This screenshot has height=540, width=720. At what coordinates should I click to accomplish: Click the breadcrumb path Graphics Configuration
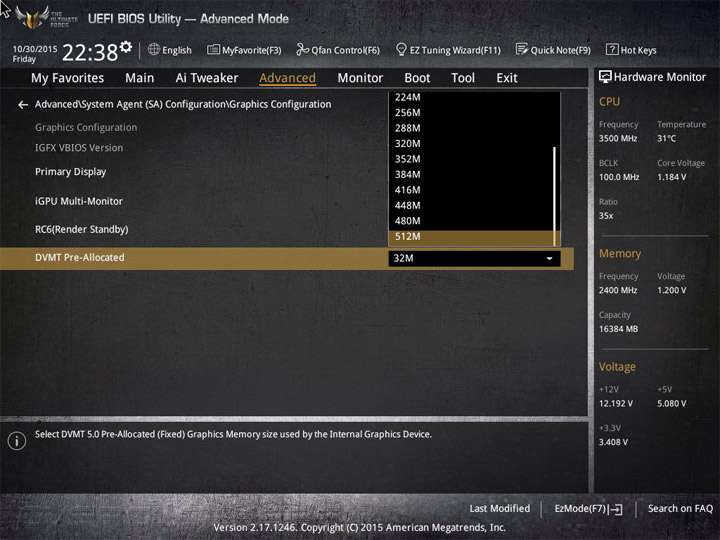(x=183, y=105)
